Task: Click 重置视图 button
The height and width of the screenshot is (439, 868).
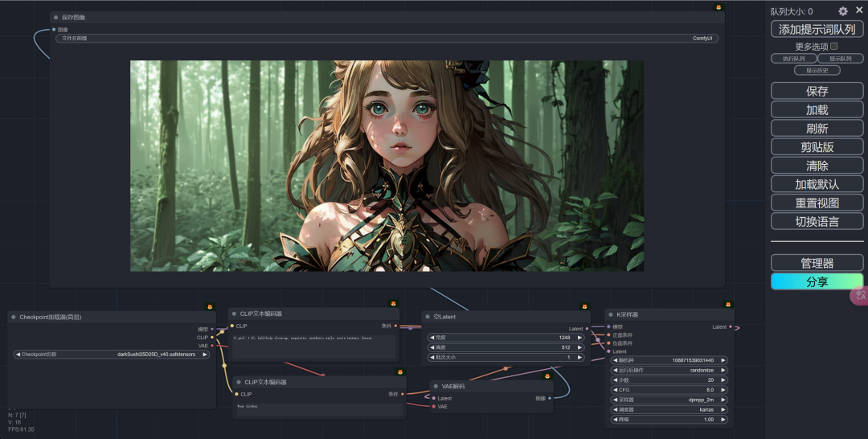Action: [x=817, y=203]
